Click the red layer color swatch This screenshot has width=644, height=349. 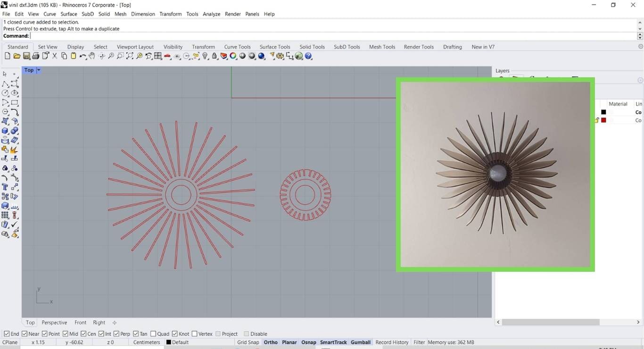pos(603,120)
